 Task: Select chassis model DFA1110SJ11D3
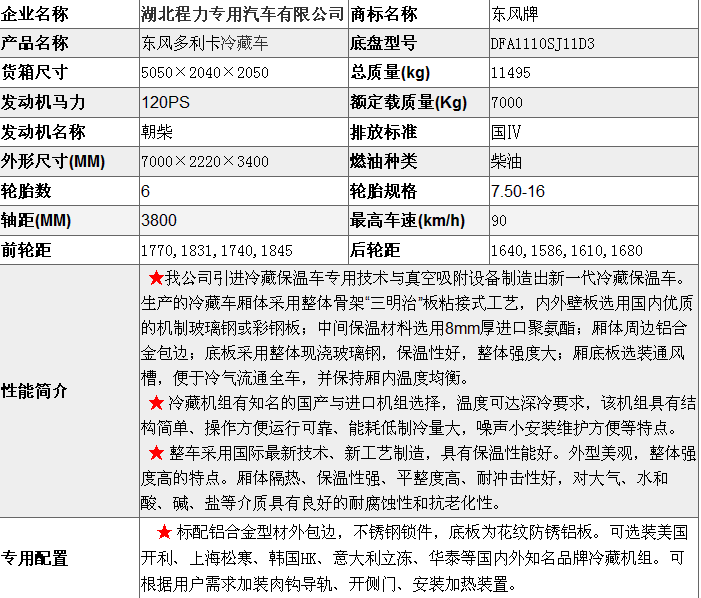pyautogui.click(x=542, y=44)
